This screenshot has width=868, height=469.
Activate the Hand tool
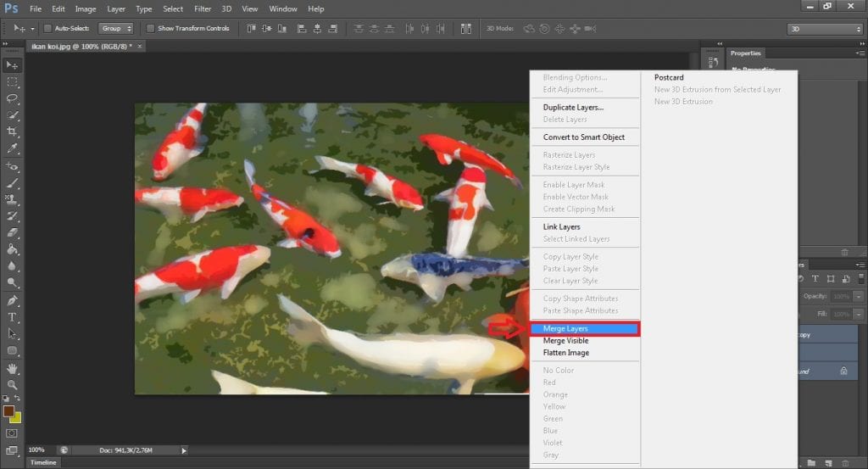[12, 368]
